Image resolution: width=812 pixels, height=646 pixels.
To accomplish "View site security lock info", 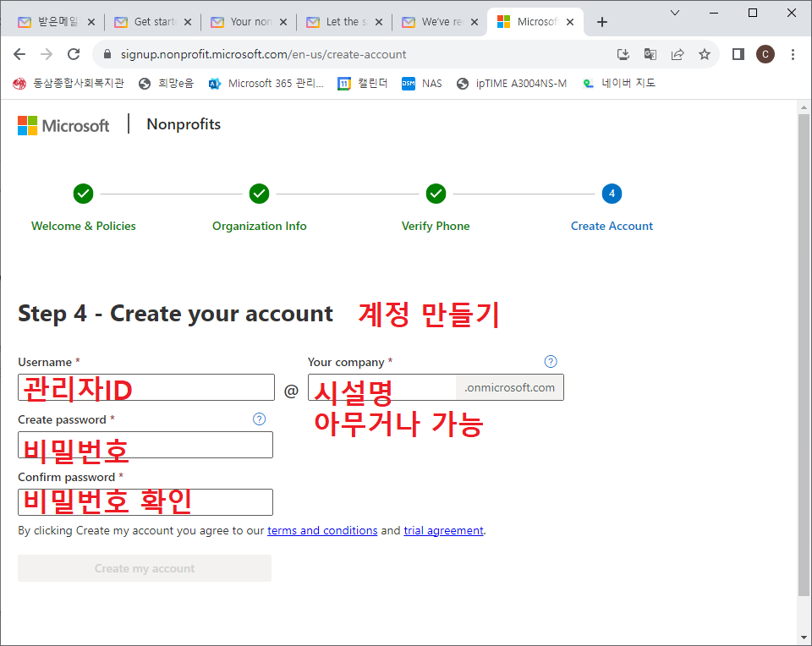I will (x=107, y=54).
